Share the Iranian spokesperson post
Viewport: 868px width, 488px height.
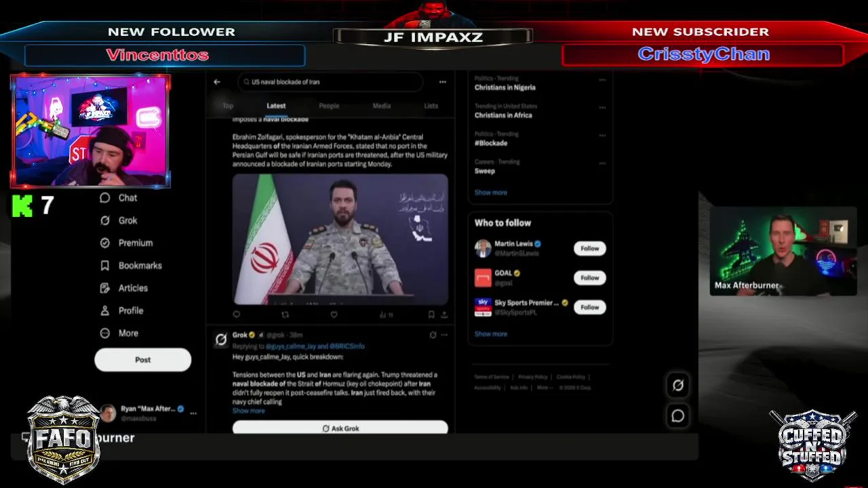[x=444, y=314]
